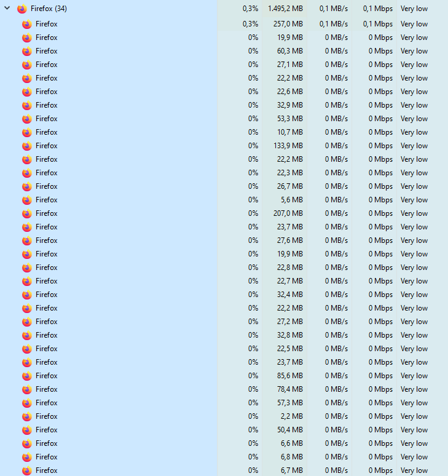Click Firefox icon on the 27,1 MB row
Viewport: 448px width, 476px height.
(27, 65)
